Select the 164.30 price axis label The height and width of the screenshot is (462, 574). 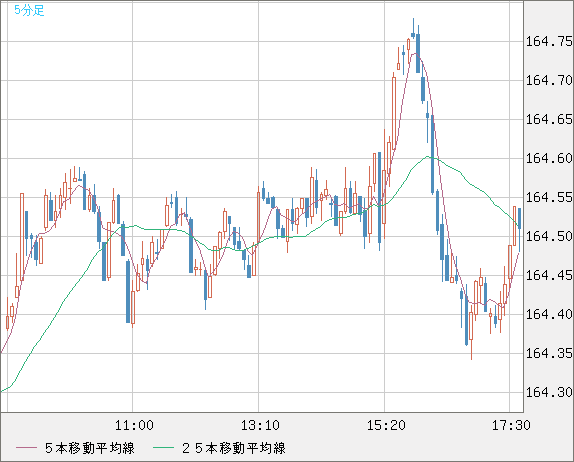pos(549,392)
